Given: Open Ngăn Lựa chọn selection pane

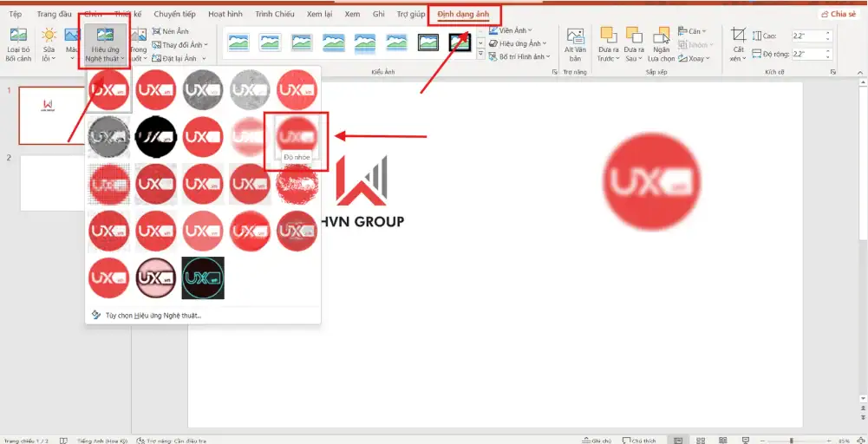Looking at the screenshot, I should click(661, 45).
